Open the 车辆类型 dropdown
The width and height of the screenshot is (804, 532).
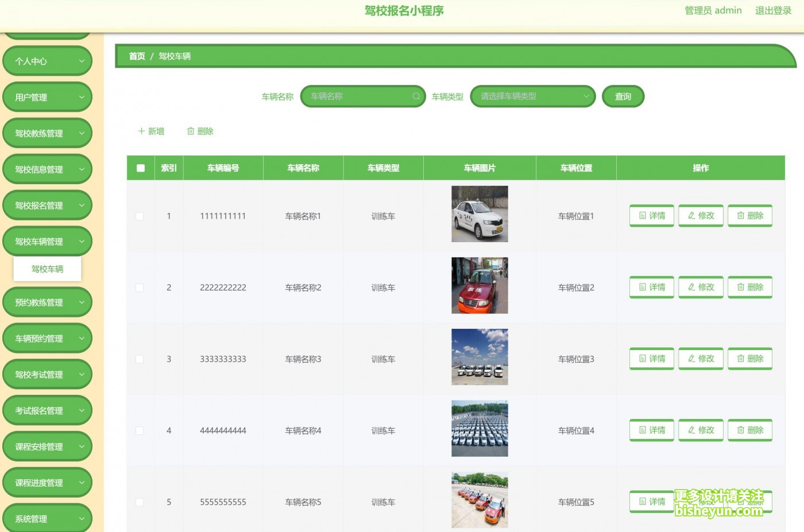pyautogui.click(x=532, y=96)
